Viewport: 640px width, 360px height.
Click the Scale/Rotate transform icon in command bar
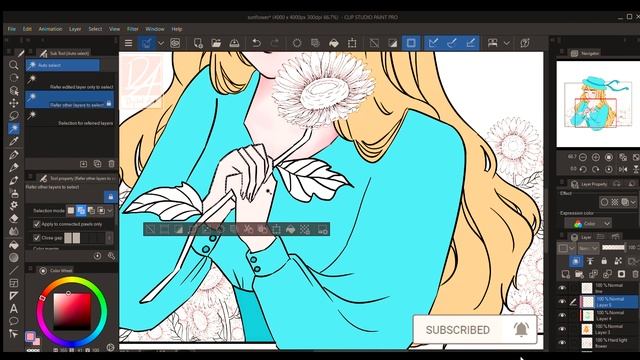coord(352,43)
